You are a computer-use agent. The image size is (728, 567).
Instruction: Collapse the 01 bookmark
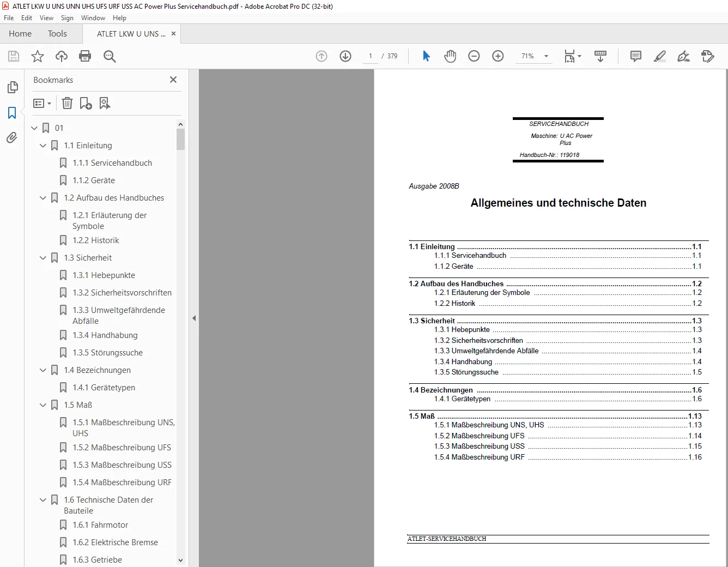34,128
